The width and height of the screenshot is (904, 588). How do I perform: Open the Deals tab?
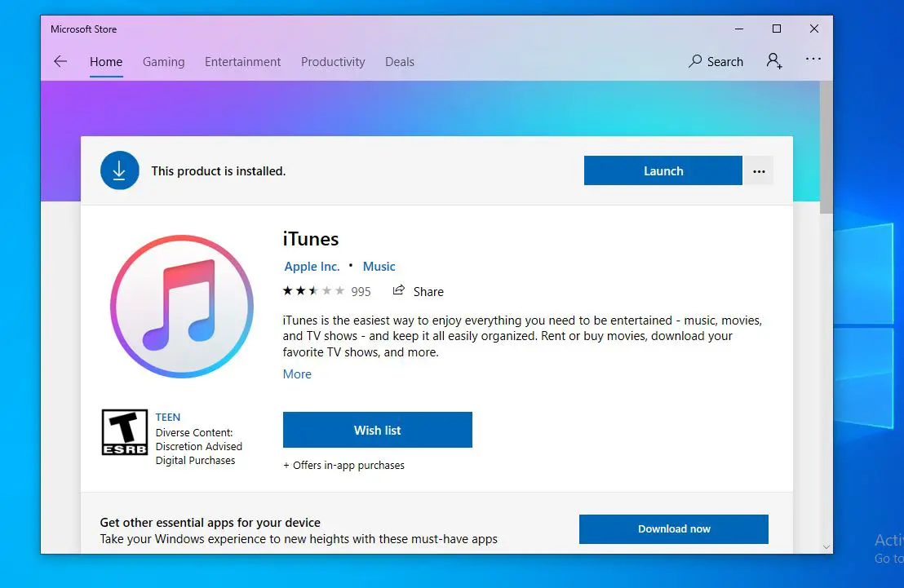pyautogui.click(x=400, y=62)
